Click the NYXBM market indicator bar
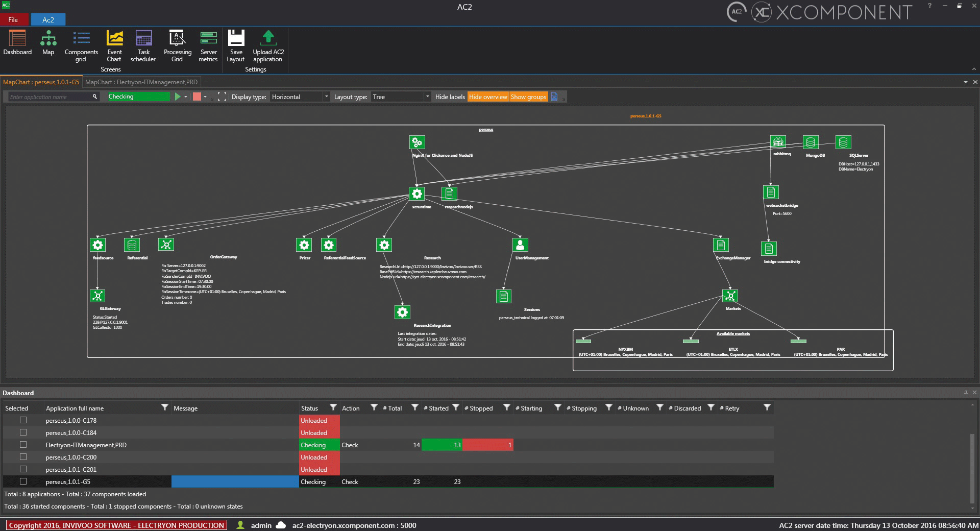The image size is (980, 531). 583,341
